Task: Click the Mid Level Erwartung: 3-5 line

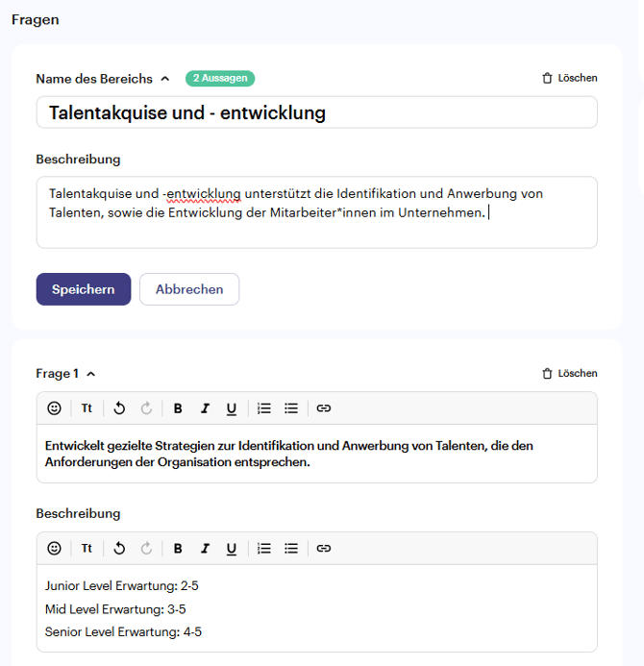Action: click(x=115, y=609)
